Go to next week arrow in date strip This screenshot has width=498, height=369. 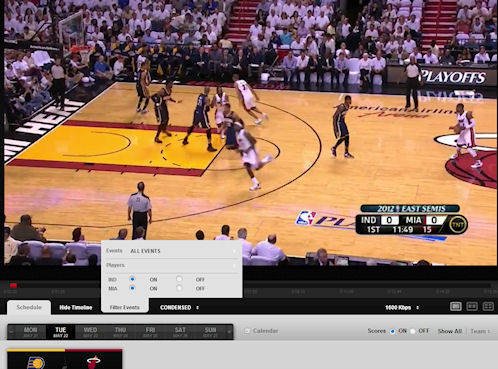coord(229,332)
